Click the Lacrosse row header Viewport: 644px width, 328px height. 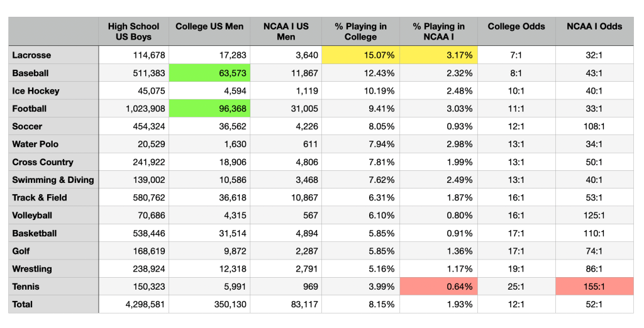tap(53, 55)
